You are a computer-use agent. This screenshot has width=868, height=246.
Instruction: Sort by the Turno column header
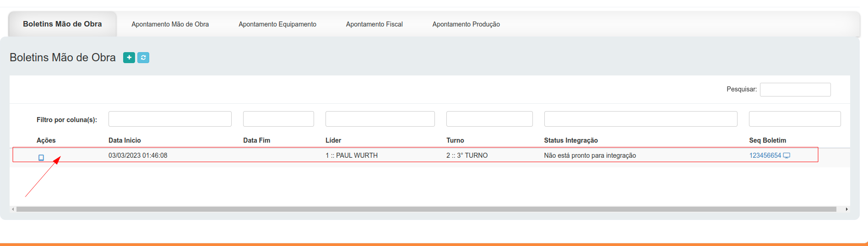coord(455,140)
